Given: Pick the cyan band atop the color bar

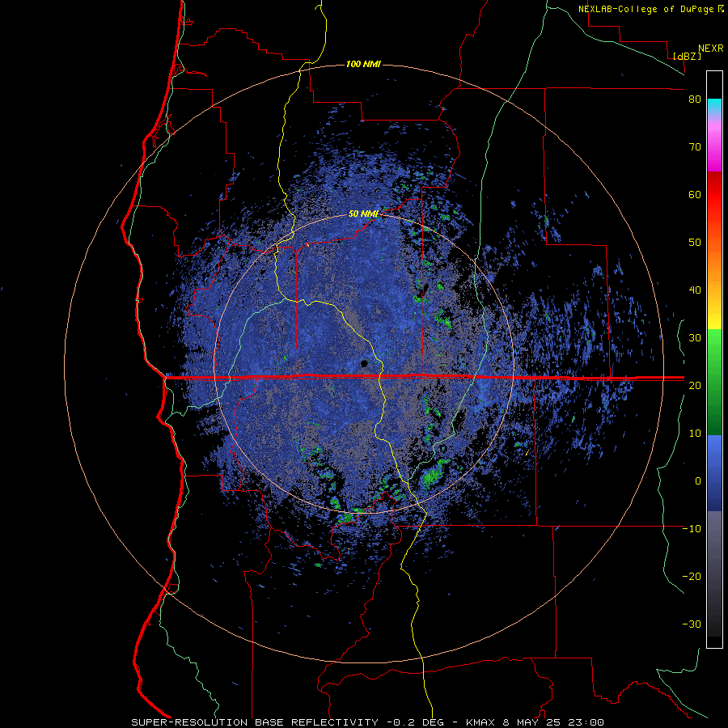Looking at the screenshot, I should [714, 106].
